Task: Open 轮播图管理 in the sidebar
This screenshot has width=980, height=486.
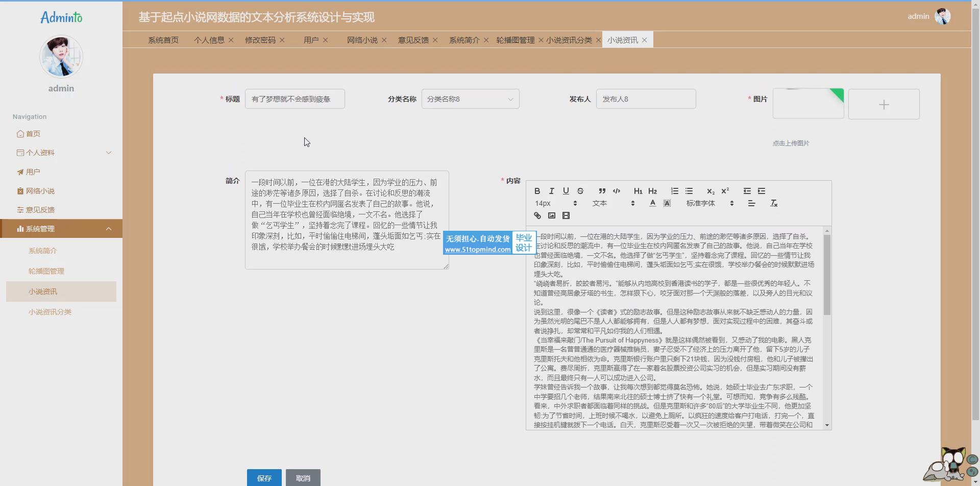Action: (x=46, y=271)
